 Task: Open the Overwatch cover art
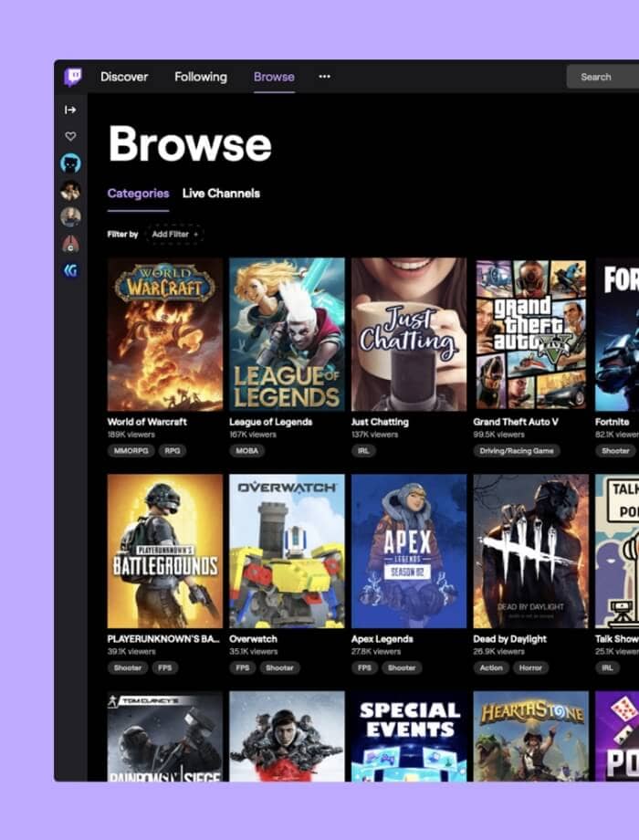pyautogui.click(x=288, y=551)
